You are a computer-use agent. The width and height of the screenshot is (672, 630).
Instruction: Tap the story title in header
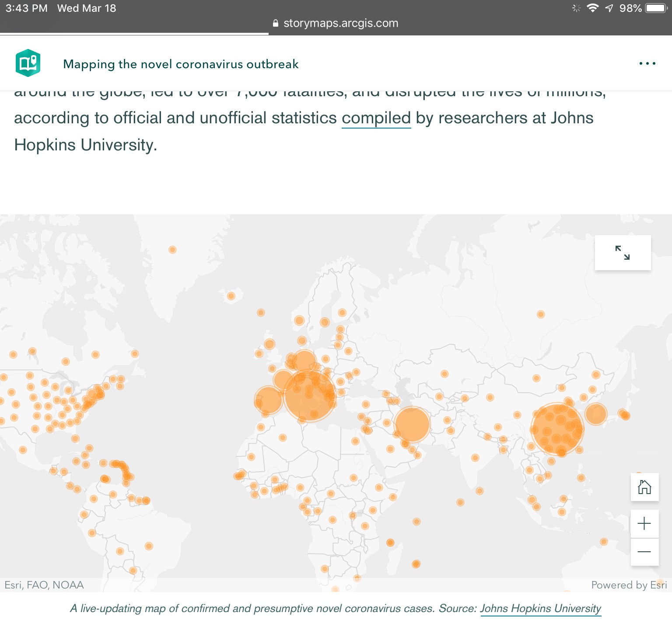(x=181, y=64)
